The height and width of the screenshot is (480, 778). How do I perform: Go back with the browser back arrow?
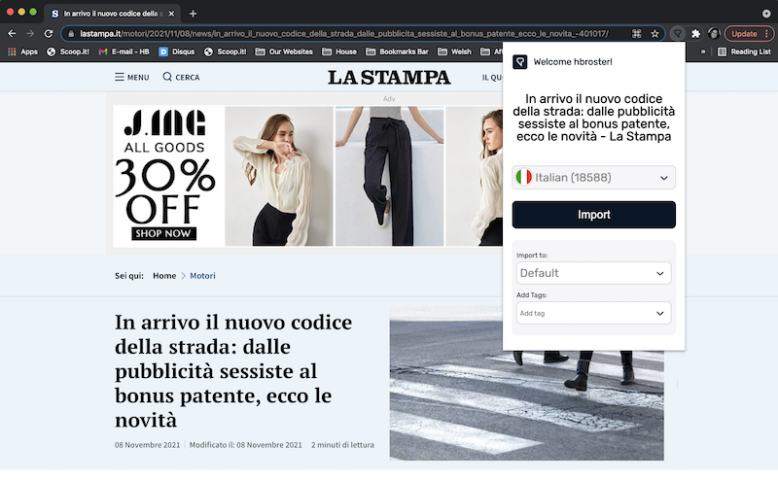(11, 33)
